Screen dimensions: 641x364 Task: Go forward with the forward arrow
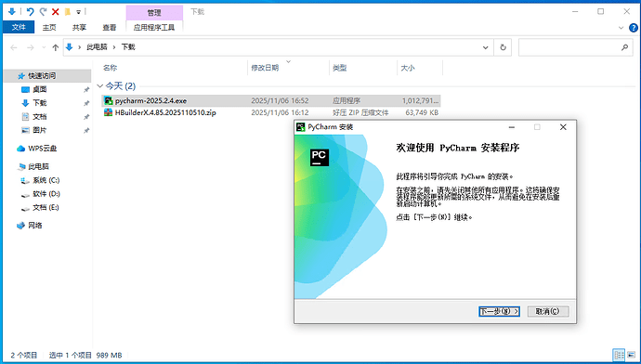pos(31,47)
